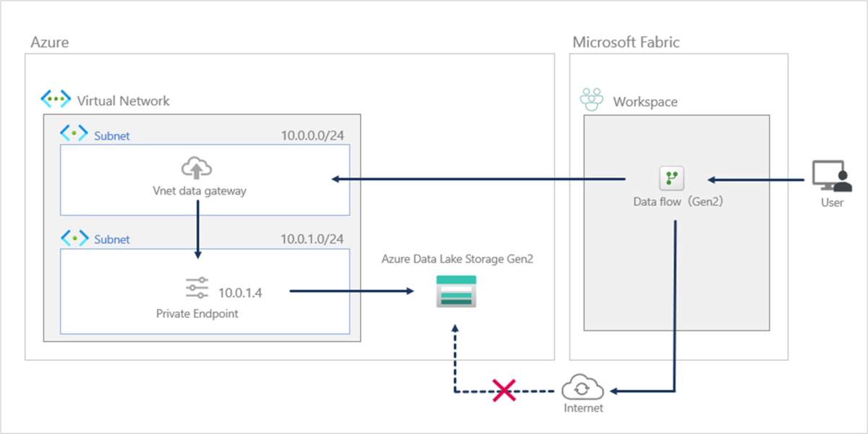This screenshot has width=868, height=434.
Task: Click the Virtual Network icon
Action: pyautogui.click(x=56, y=100)
